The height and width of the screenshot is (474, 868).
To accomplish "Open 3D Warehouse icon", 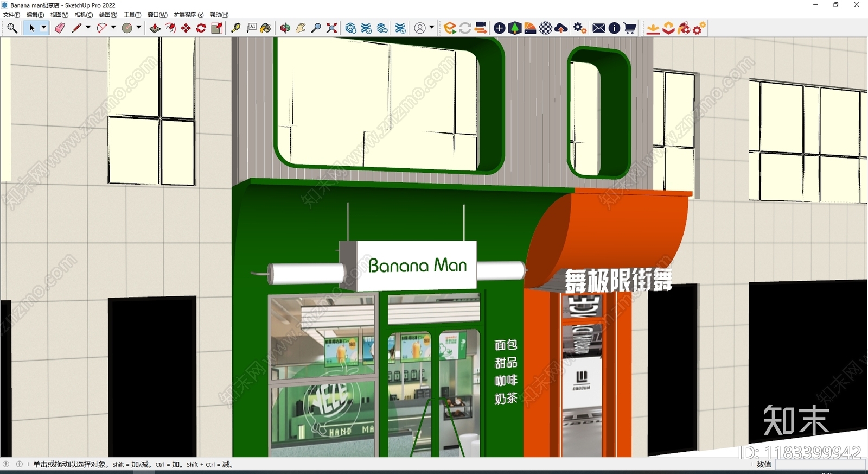I will tap(351, 28).
